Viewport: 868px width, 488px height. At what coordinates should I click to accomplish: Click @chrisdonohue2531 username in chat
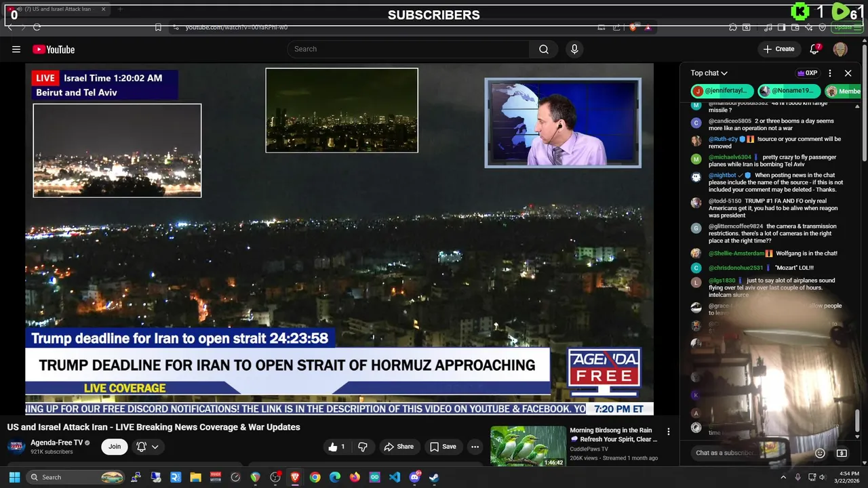pos(736,268)
